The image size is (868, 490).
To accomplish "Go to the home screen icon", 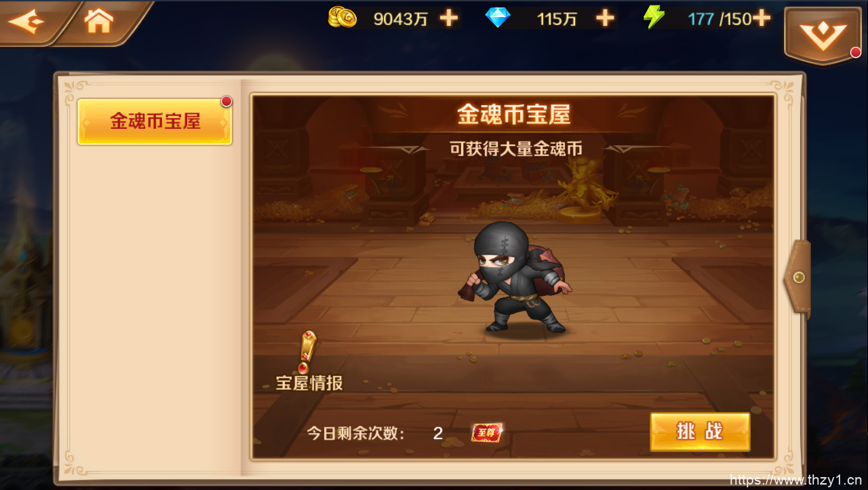I will (98, 21).
